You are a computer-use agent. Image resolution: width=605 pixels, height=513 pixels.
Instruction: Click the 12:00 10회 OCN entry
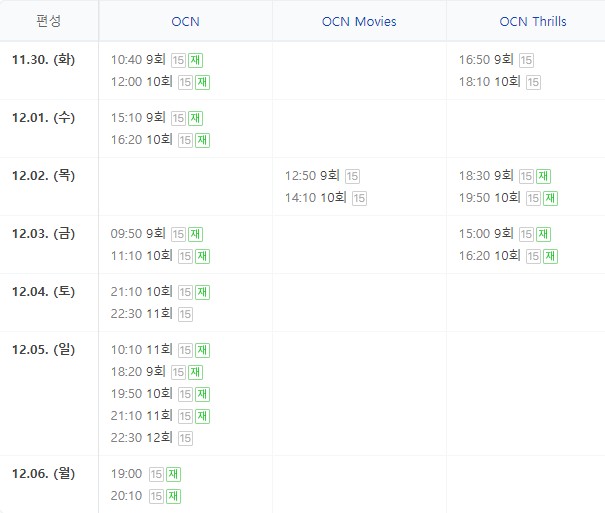[142, 82]
